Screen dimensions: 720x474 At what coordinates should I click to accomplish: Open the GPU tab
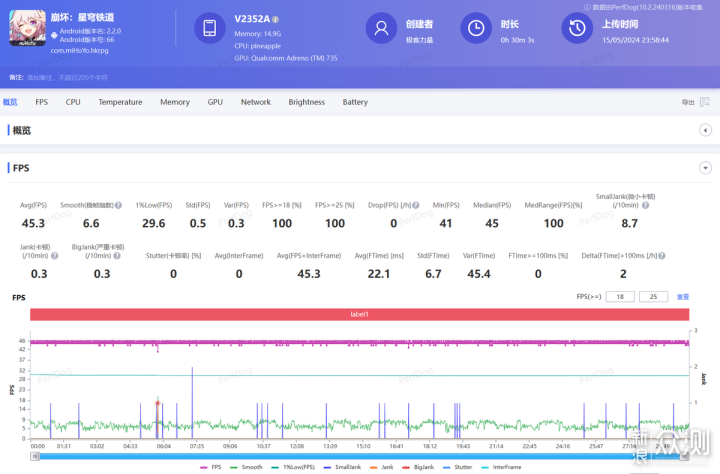215,102
